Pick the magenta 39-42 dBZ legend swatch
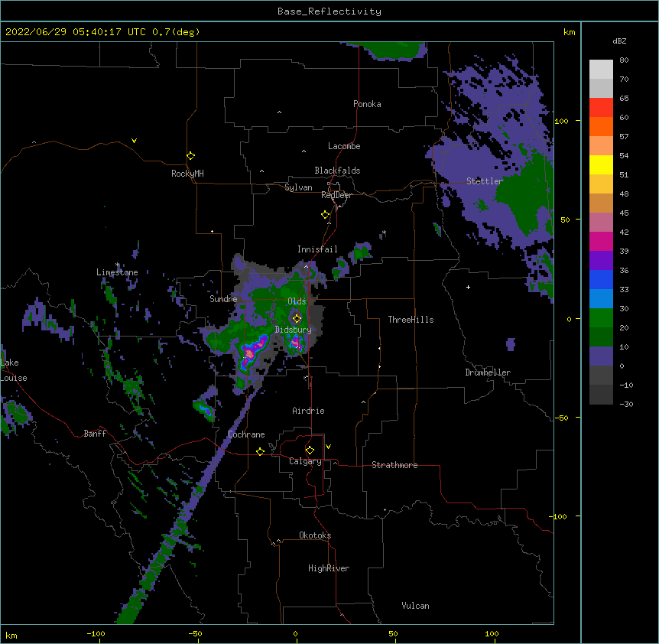Viewport: 659px width, 644px height. point(601,242)
